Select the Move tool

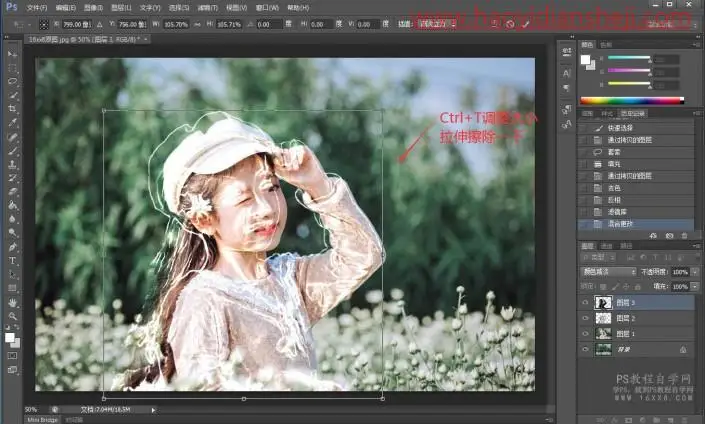(x=12, y=54)
